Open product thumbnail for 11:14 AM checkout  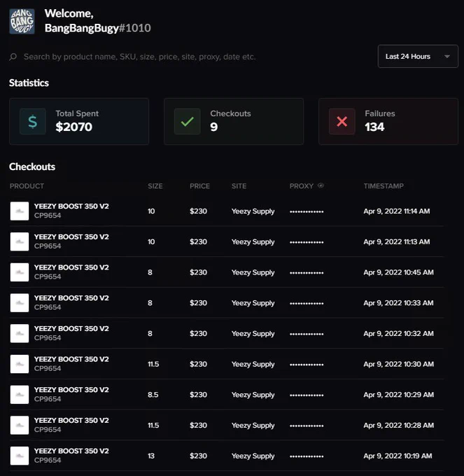click(20, 211)
